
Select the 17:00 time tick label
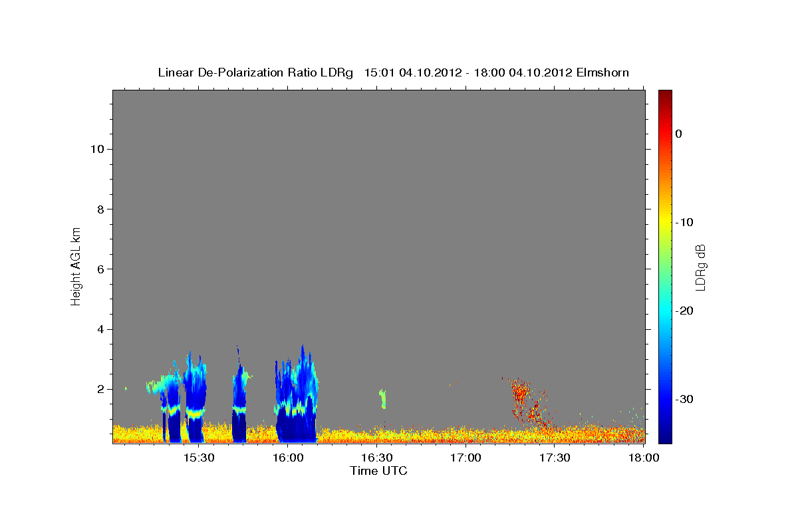466,458
